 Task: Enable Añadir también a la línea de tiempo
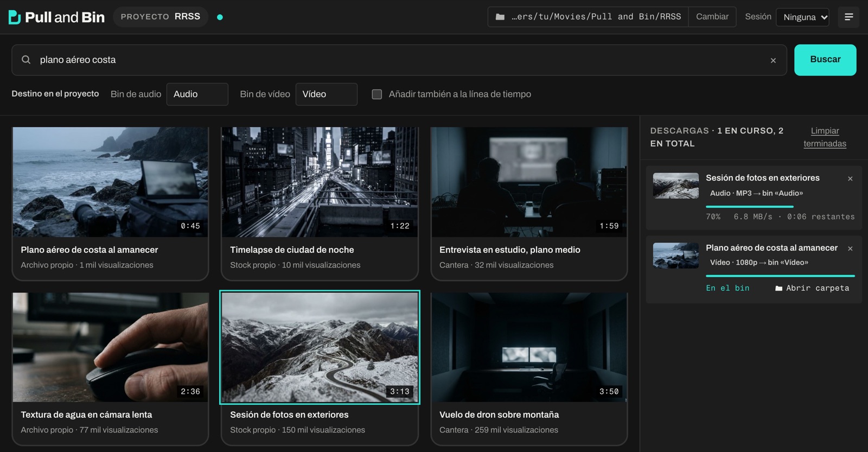coord(377,94)
